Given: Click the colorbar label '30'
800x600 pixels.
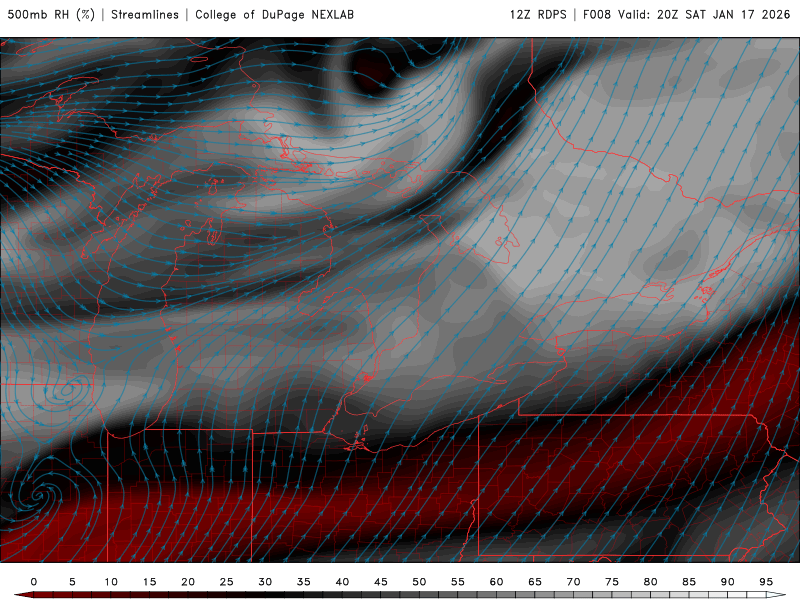Looking at the screenshot, I should pos(265,582).
